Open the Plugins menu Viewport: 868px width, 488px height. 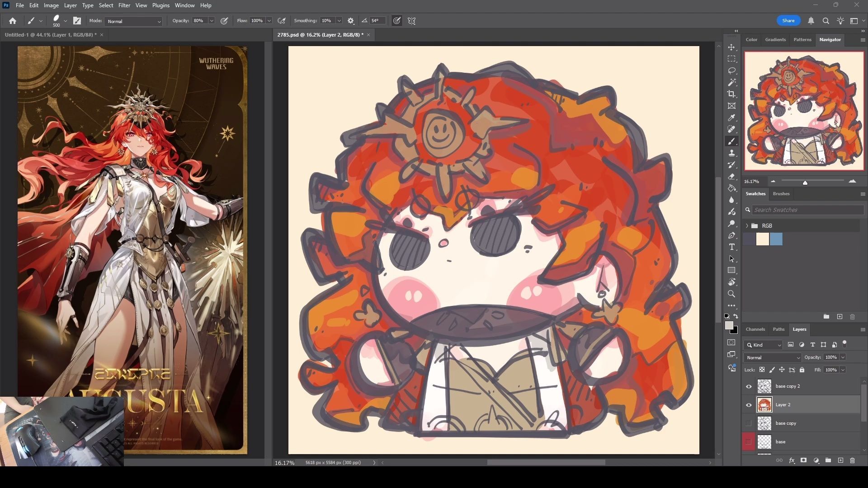click(160, 5)
